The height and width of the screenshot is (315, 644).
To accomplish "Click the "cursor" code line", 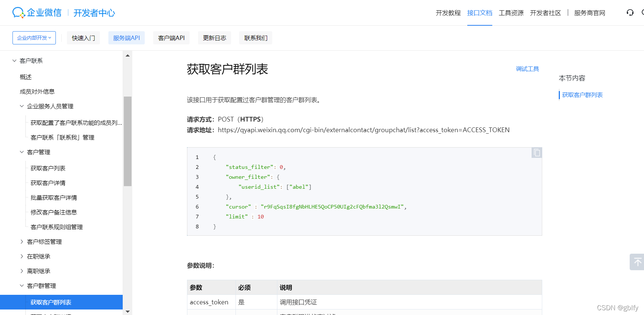I will [316, 207].
